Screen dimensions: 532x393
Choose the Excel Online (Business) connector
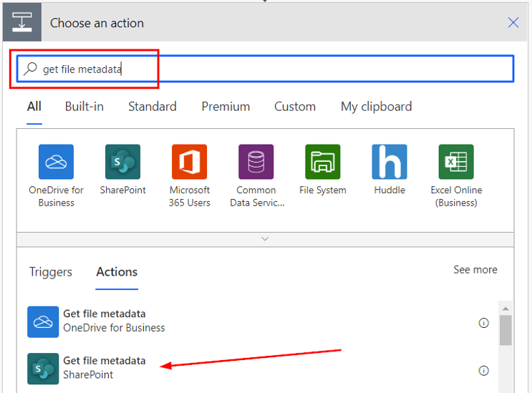tap(456, 162)
